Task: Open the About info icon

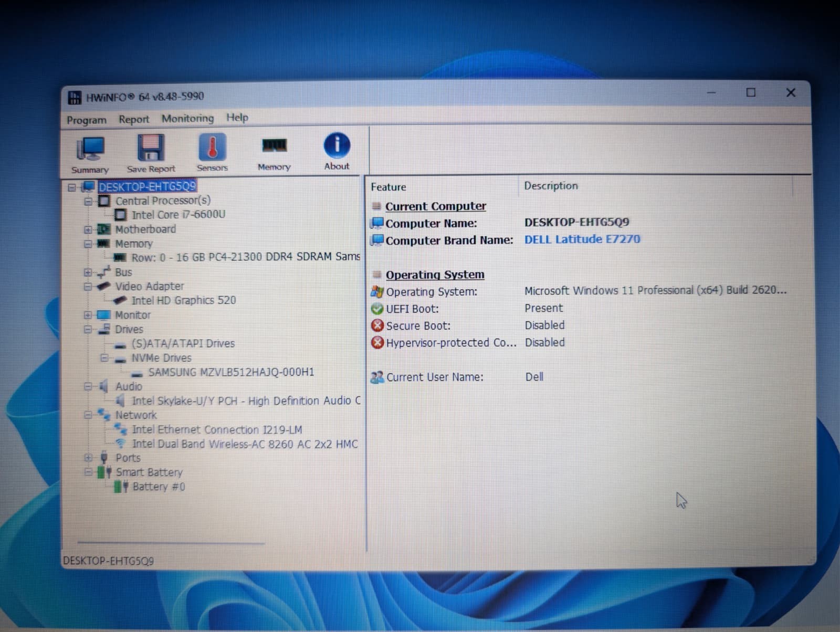Action: 337,145
